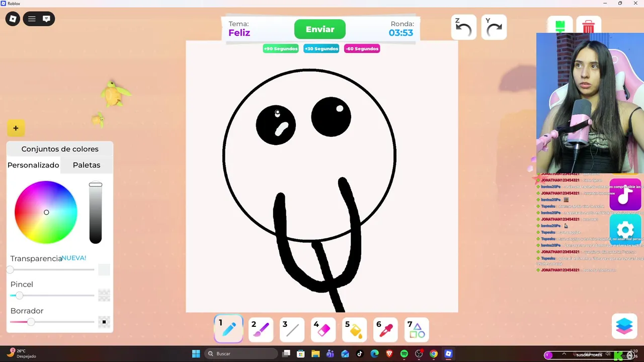
Task: Redo the stroke with Y arrow
Action: 494,28
